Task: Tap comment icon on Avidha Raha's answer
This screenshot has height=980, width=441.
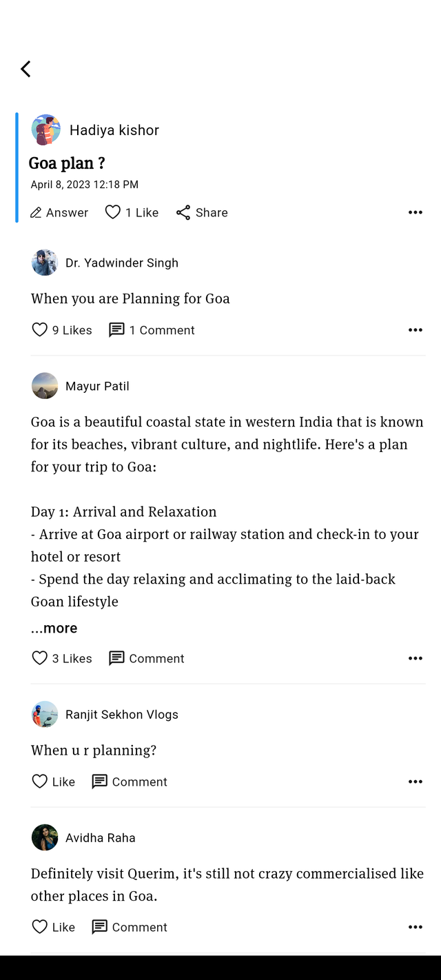Action: [100, 927]
